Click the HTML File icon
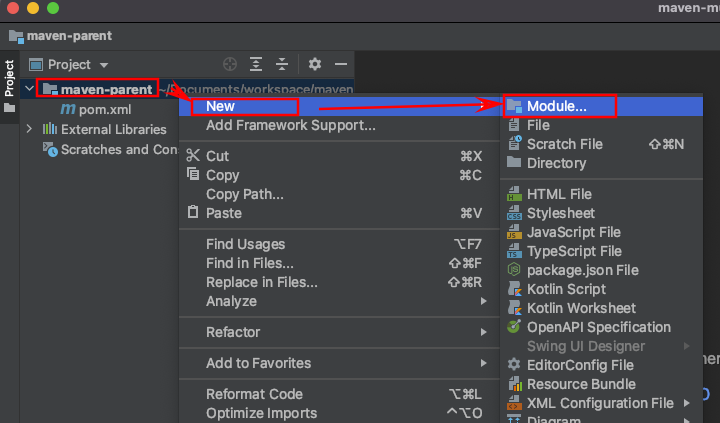720x423 pixels. (x=514, y=193)
